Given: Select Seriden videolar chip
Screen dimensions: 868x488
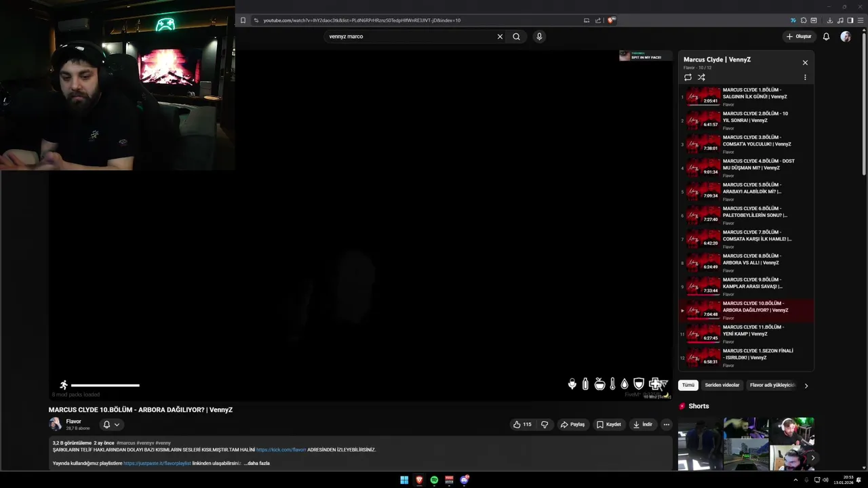Looking at the screenshot, I should tap(722, 385).
